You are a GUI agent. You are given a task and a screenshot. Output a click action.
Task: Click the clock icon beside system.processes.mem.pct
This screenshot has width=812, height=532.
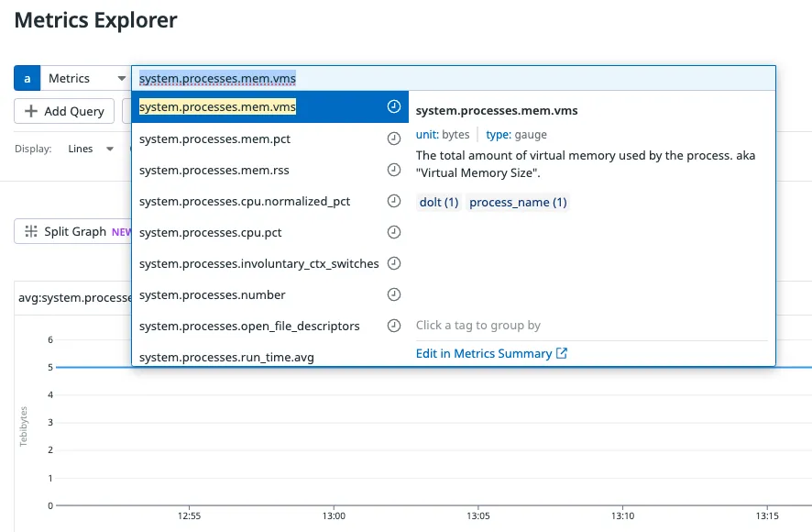[x=394, y=139]
